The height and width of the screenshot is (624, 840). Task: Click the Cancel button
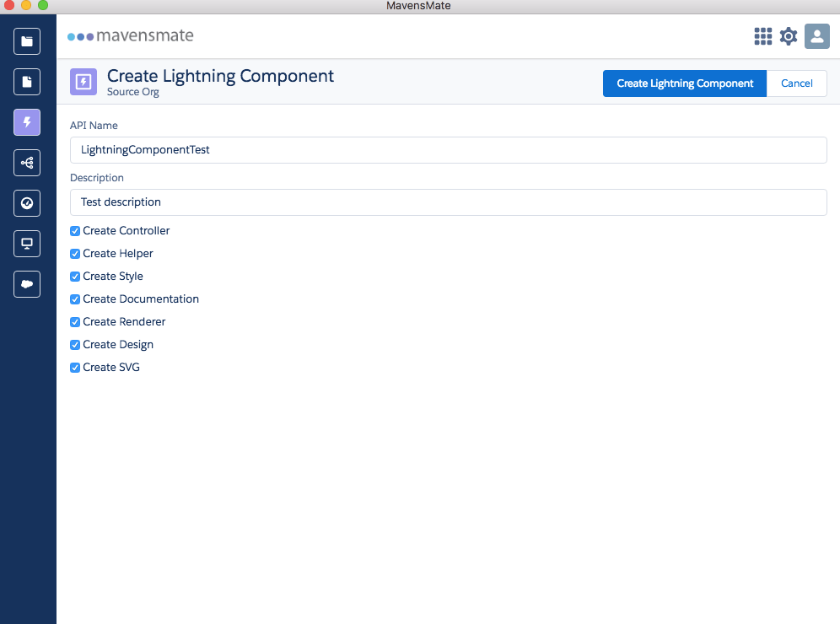coord(797,83)
